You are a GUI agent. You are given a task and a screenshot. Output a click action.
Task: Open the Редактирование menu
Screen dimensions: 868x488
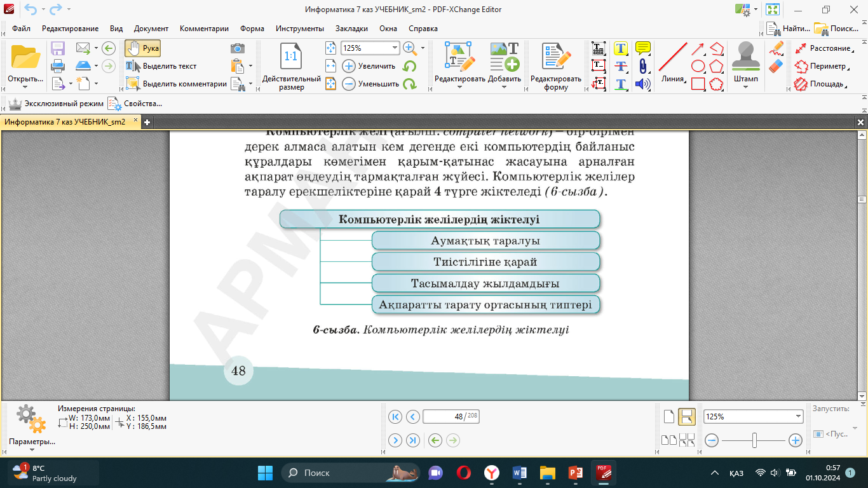point(71,29)
